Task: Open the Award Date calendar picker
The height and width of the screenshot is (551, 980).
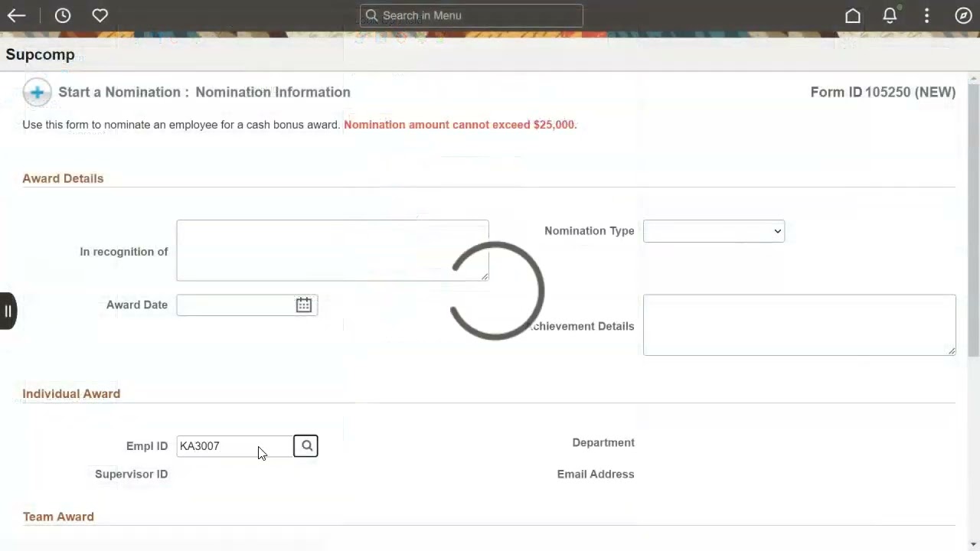Action: click(x=303, y=305)
